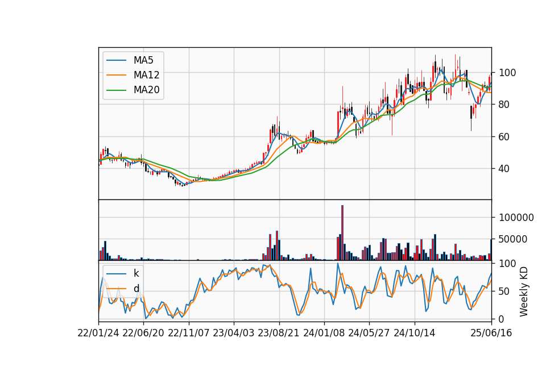Click the volume axis 50000 tick label
546x392 pixels.
point(513,239)
